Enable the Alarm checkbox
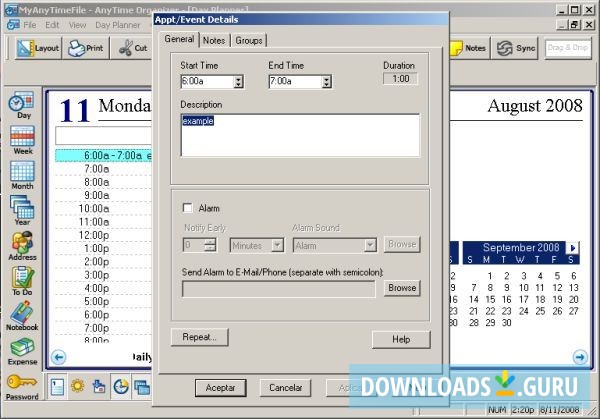The height and width of the screenshot is (419, 600). (188, 208)
